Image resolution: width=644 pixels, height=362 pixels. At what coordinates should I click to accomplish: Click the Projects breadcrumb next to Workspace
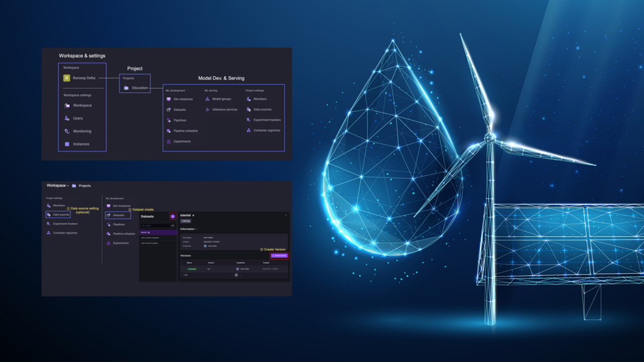84,186
